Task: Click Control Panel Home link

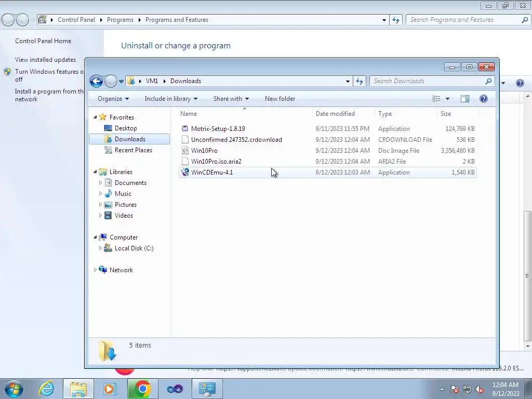Action: 43,41
